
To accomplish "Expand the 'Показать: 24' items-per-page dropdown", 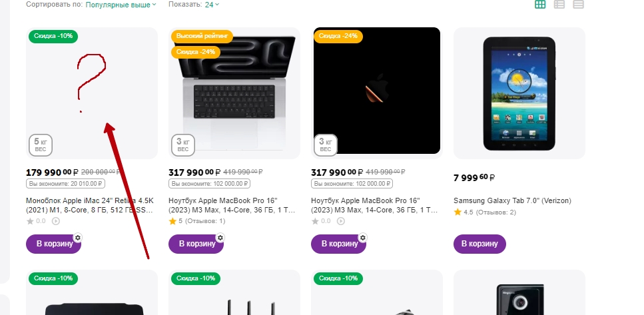I will point(212,5).
